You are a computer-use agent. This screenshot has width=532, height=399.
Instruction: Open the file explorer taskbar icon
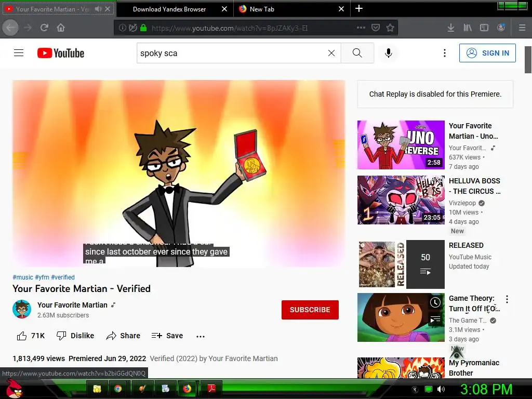point(97,389)
